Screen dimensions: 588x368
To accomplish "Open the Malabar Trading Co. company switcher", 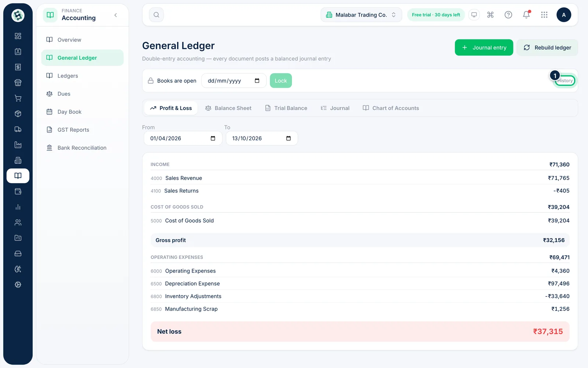I will tap(361, 15).
